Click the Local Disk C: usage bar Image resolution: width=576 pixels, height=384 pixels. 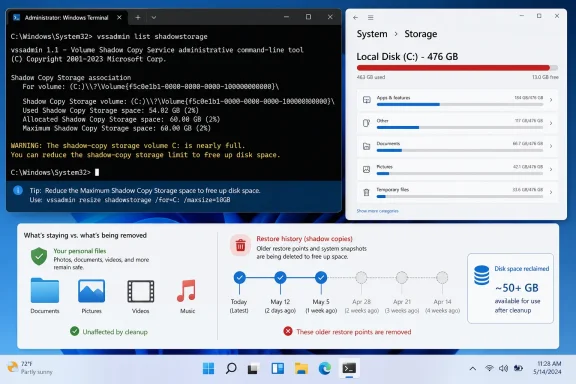[x=457, y=68]
